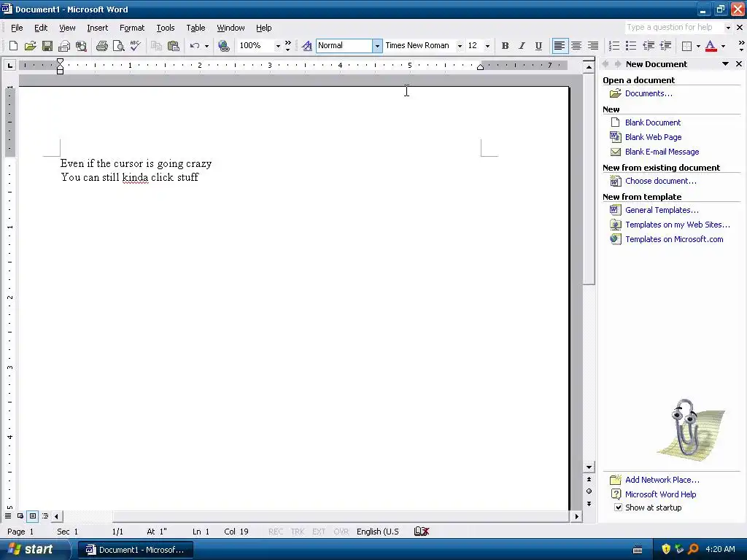Click Choose document... link
This screenshot has width=747, height=560.
tap(660, 181)
